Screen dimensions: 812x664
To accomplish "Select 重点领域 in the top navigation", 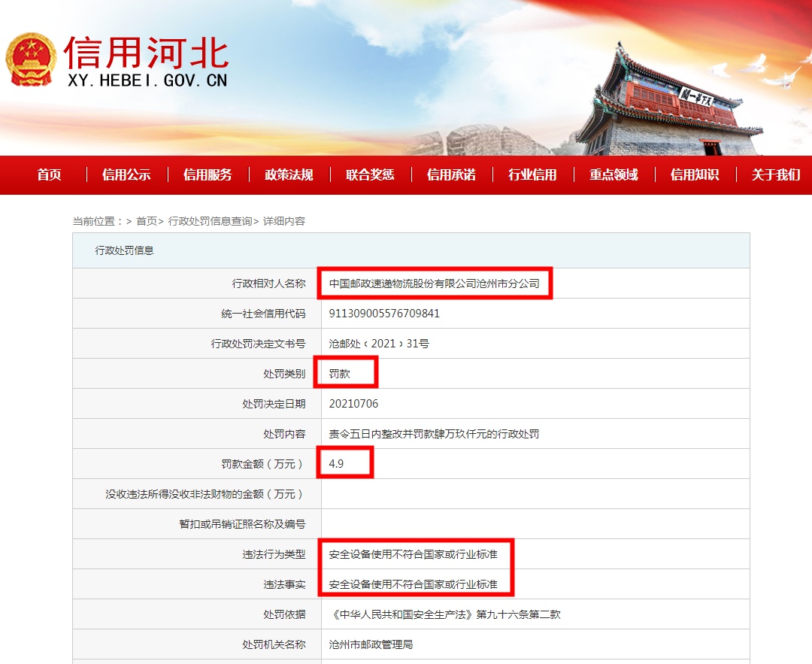I will pos(614,174).
